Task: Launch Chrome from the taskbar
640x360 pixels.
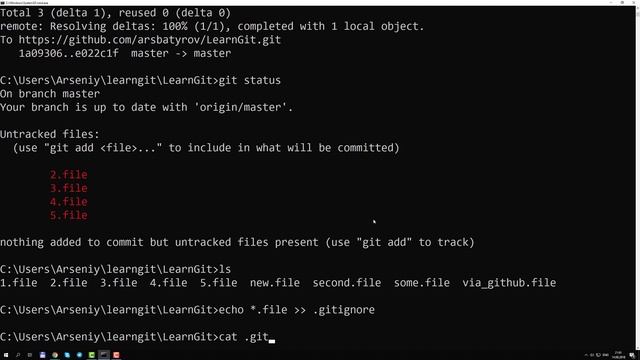Action: (55, 355)
